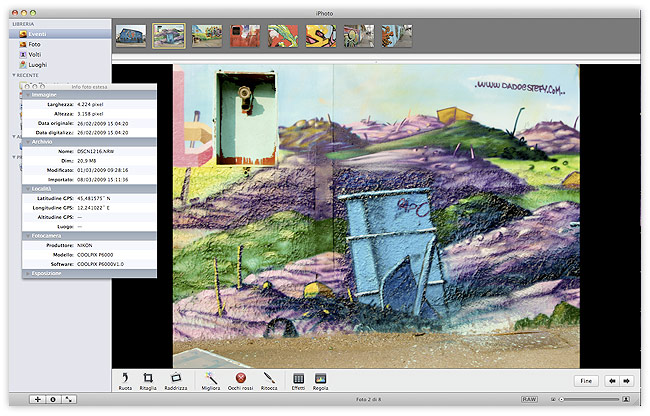Image resolution: width=650 pixels, height=416 pixels.
Task: Select the Ritaglia crop tool
Action: coord(148,381)
